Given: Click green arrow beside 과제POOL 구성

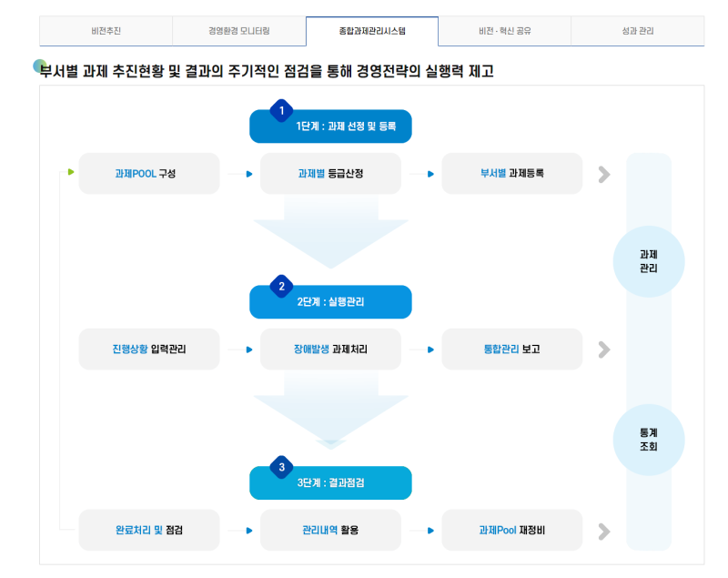Looking at the screenshot, I should click(70, 171).
